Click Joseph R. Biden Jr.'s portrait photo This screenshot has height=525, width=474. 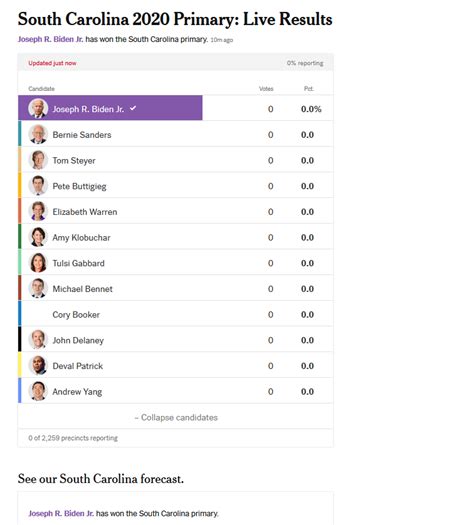(38, 108)
